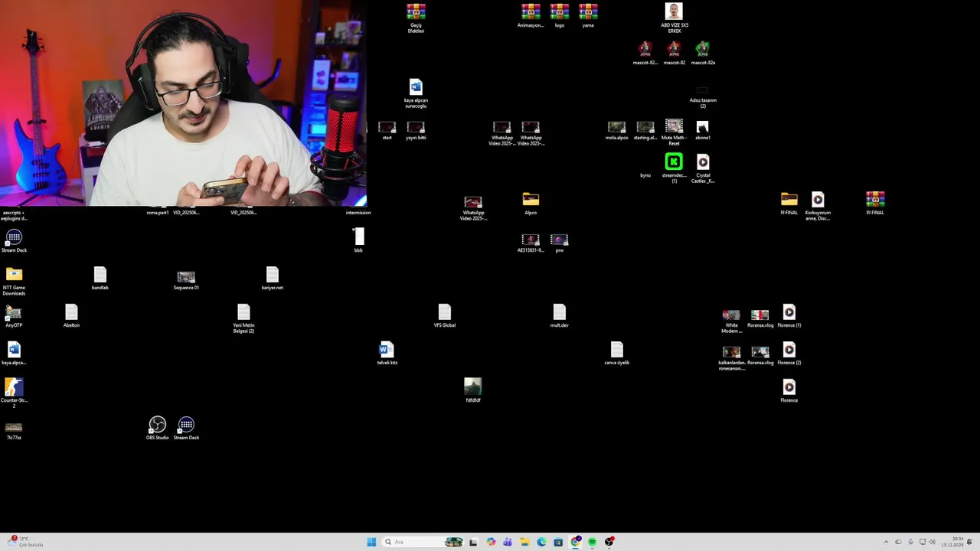Launch Counter-Strike 2 shortcut
980x551 pixels.
tap(14, 387)
